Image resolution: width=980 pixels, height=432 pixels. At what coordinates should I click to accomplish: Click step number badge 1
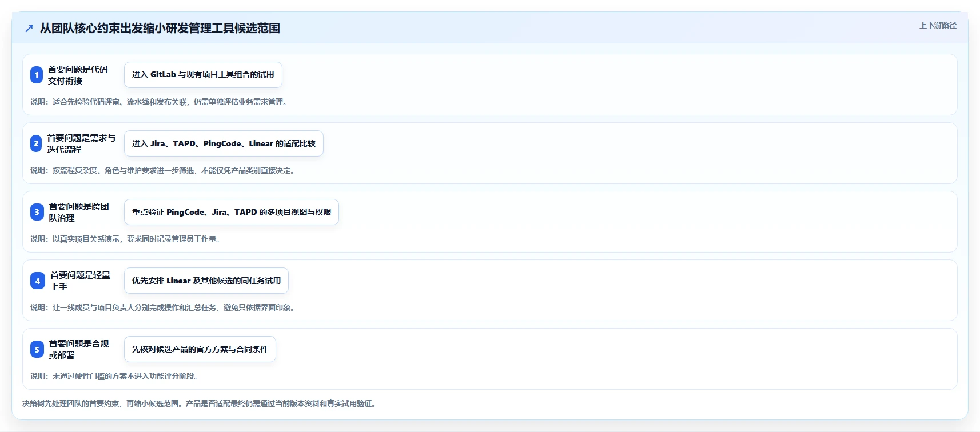tap(37, 75)
